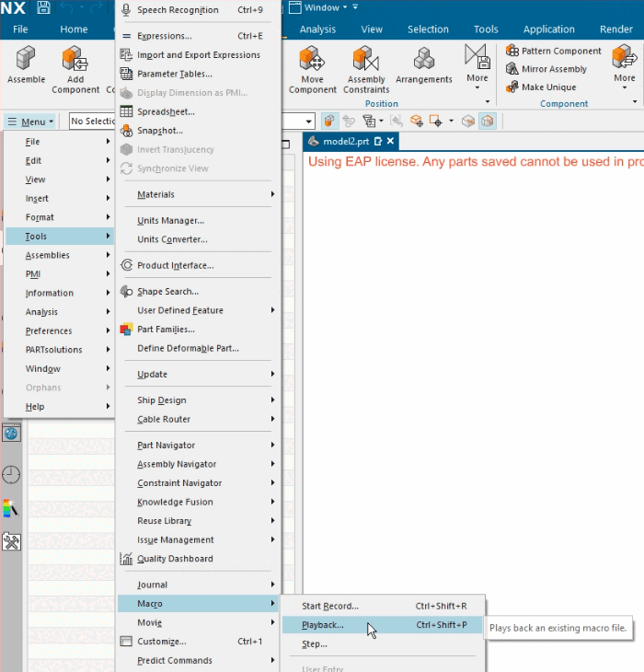Select Start Record macro option
The height and width of the screenshot is (672, 644).
383,606
